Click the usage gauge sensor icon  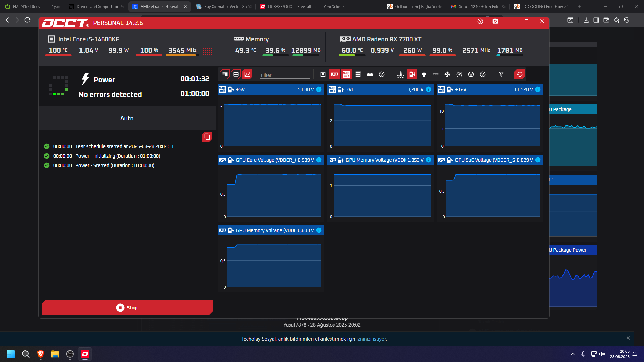coord(471,74)
